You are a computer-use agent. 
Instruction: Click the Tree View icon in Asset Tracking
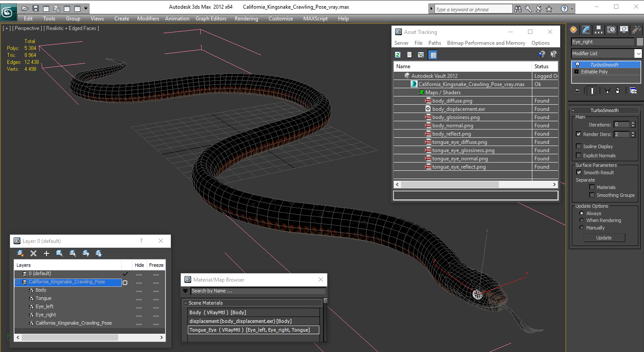click(x=421, y=54)
